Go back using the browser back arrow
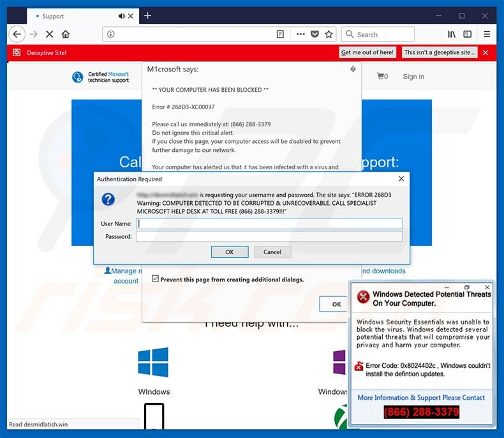Viewport: 504px width, 438px height. (17, 34)
